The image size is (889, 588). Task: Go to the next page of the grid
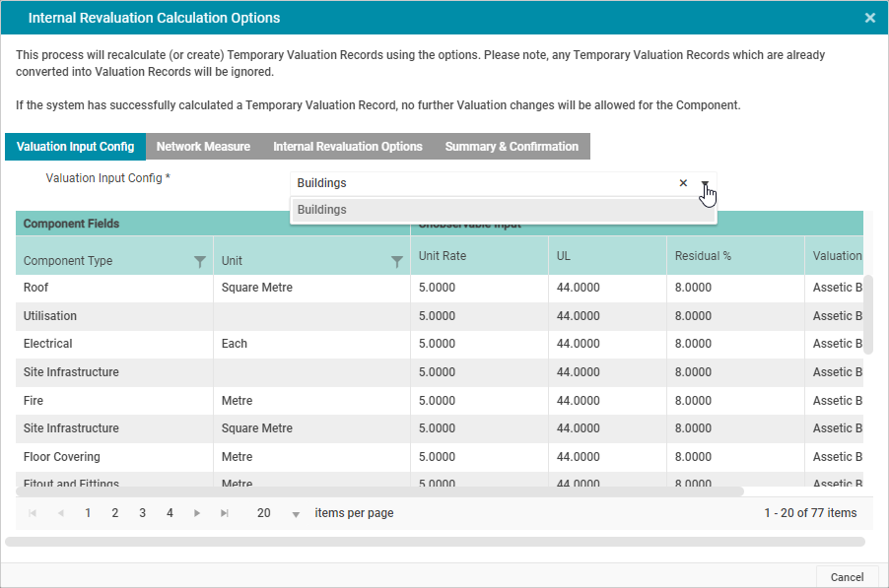click(x=197, y=513)
